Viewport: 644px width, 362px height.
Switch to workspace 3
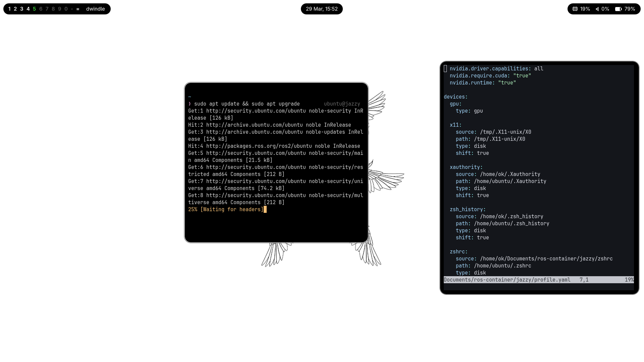tap(22, 9)
